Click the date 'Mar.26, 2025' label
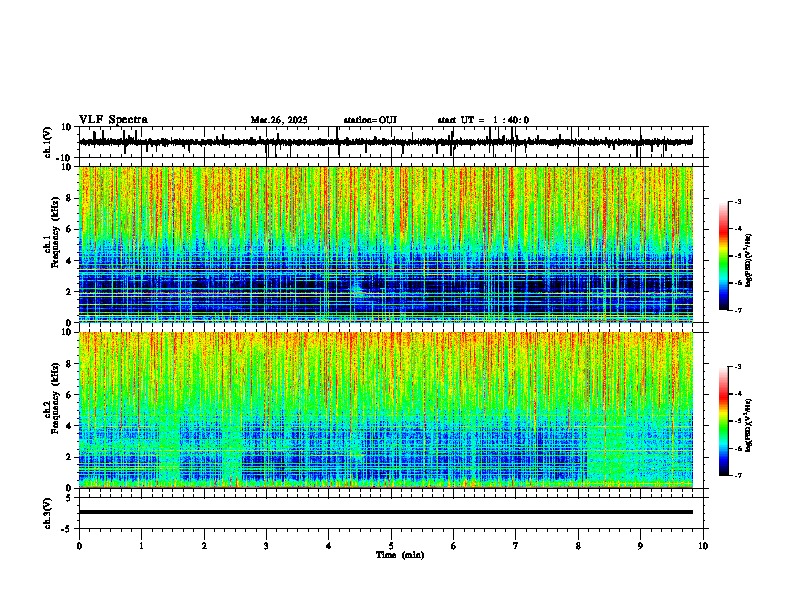Image resolution: width=792 pixels, height=612 pixels. pos(279,120)
